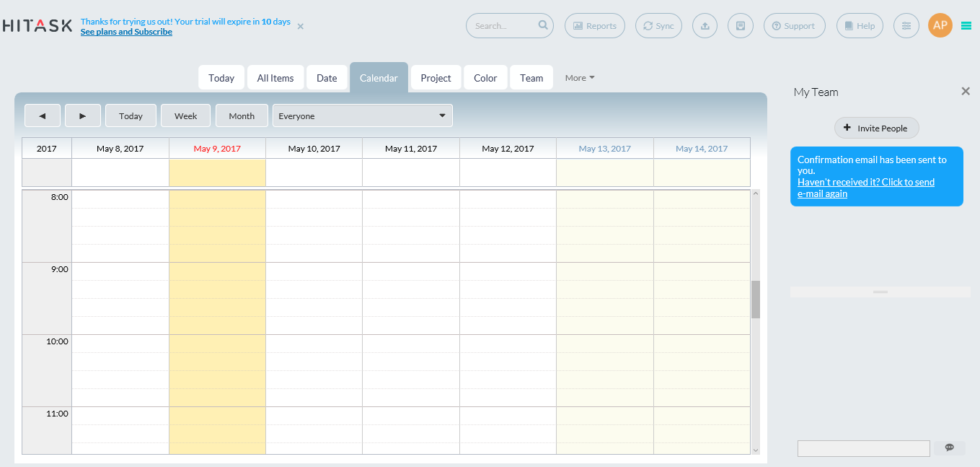Click into the team chat input field
Viewport: 980px width, 467px height.
pos(864,448)
